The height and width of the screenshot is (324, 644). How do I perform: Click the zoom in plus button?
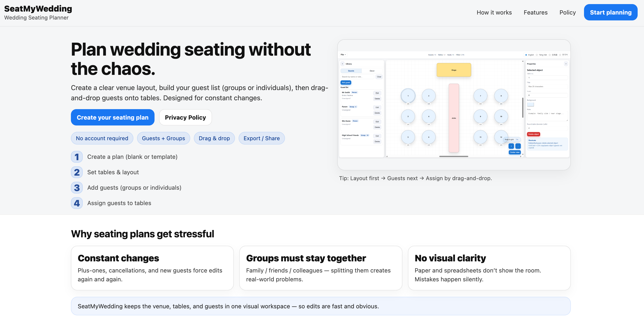[511, 146]
